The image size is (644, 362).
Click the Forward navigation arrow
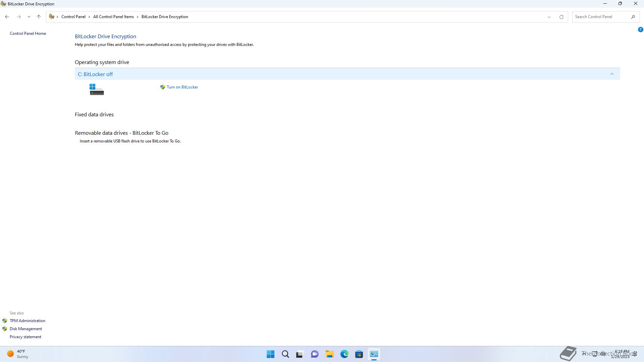coord(19,17)
